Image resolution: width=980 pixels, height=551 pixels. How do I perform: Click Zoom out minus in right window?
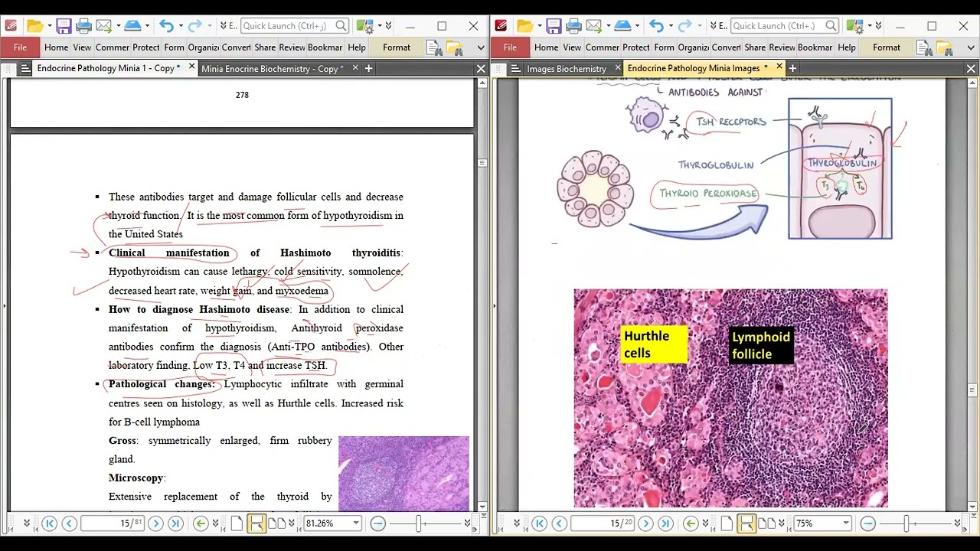pos(867,523)
